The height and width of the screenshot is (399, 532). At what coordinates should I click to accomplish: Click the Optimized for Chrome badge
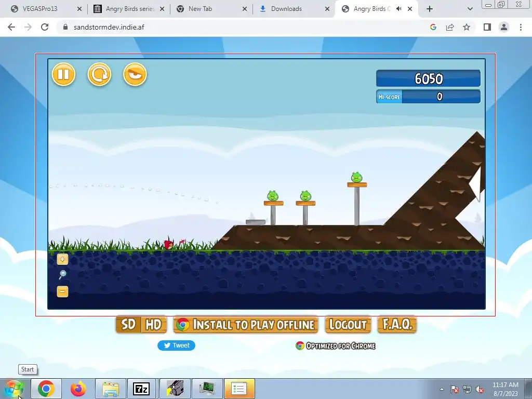336,345
